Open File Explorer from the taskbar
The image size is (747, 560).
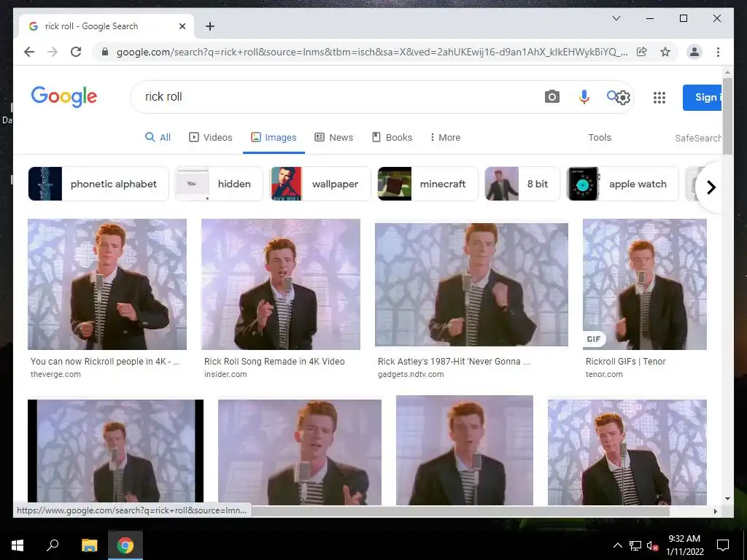tap(89, 545)
